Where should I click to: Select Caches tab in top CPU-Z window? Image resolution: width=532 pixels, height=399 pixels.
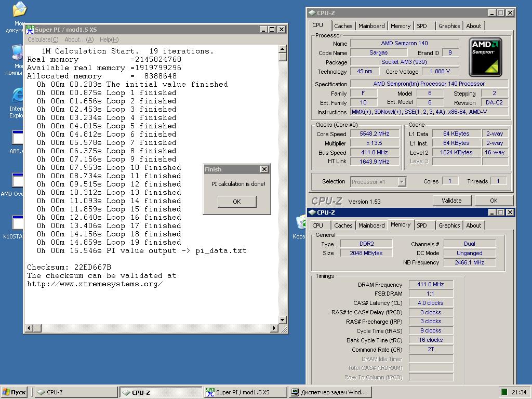[x=343, y=26]
